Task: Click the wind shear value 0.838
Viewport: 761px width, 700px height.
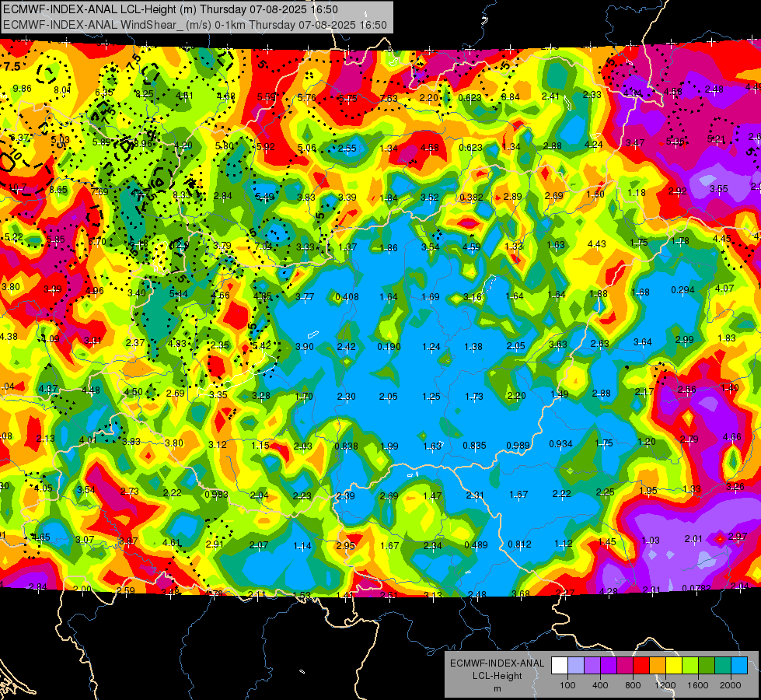Action: tap(347, 446)
